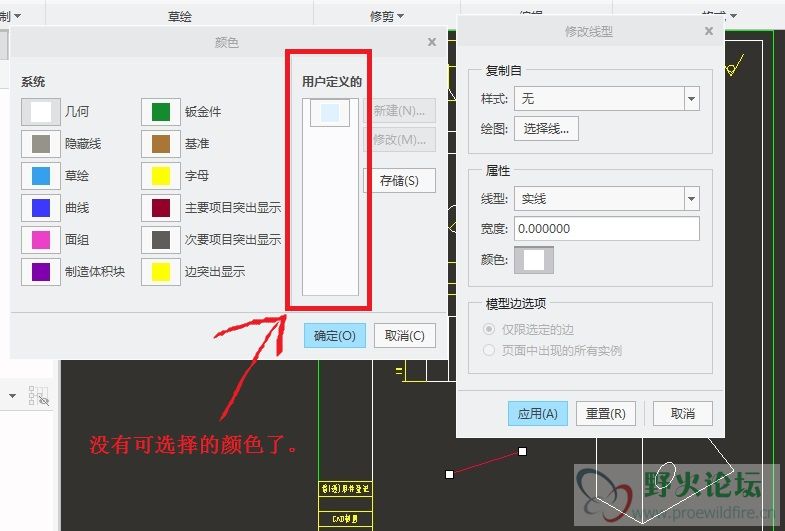Select the 页面中出现的所有实例 radio button
This screenshot has width=785, height=531.
point(489,350)
